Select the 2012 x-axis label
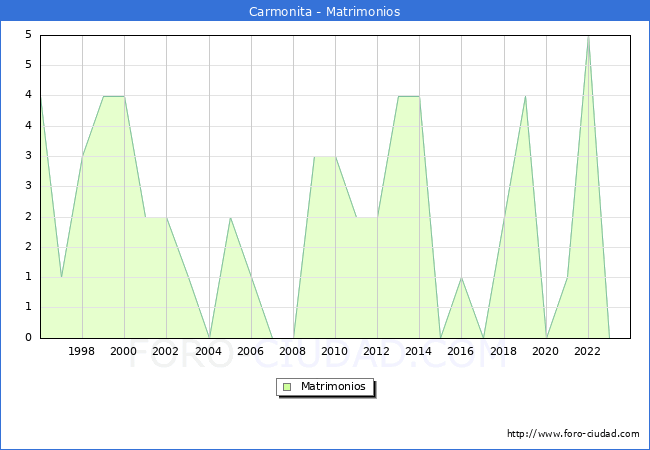The image size is (650, 450). tap(376, 351)
